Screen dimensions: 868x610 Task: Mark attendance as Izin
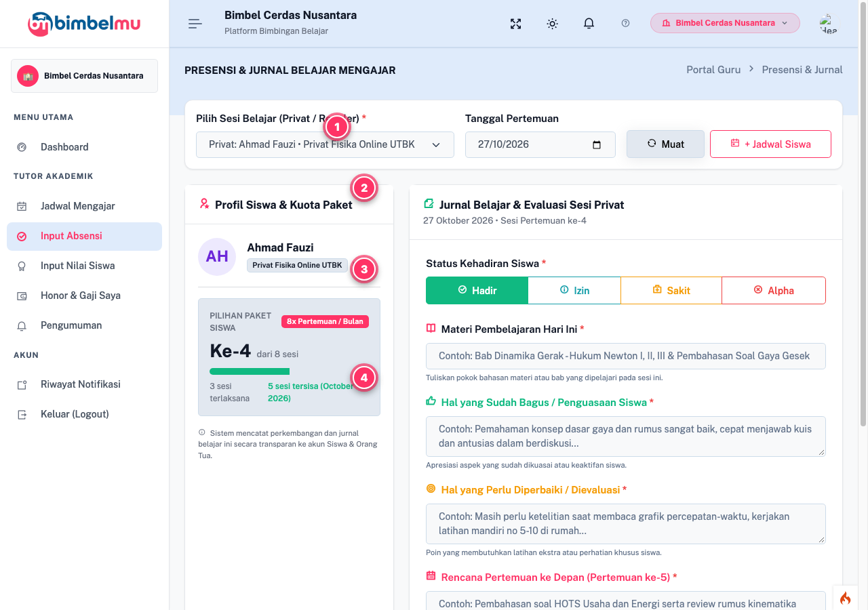coord(574,290)
